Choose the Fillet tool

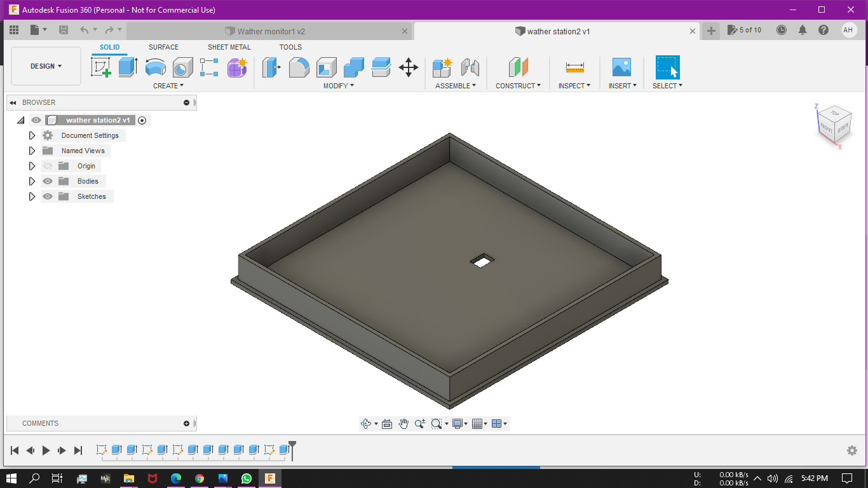299,67
